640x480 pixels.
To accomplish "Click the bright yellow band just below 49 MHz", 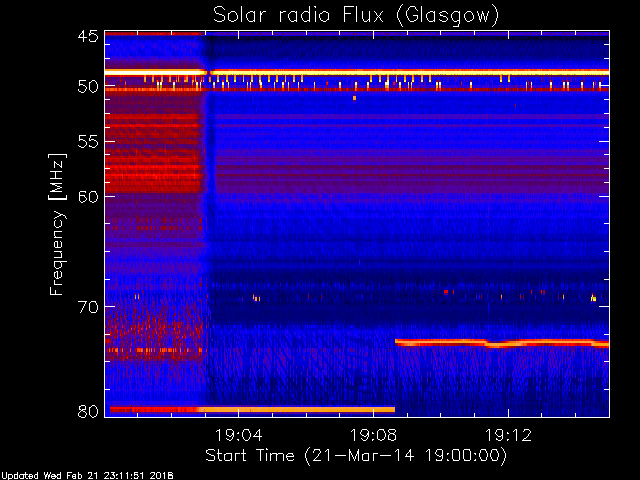I will tap(357, 72).
